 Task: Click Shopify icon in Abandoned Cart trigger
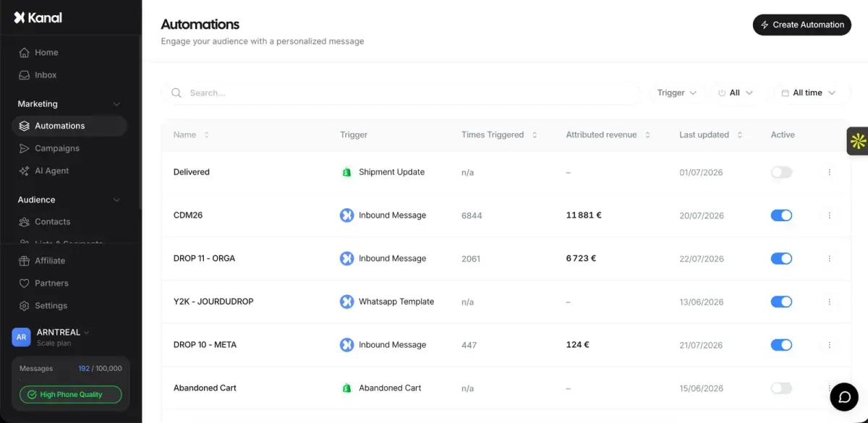pos(346,388)
